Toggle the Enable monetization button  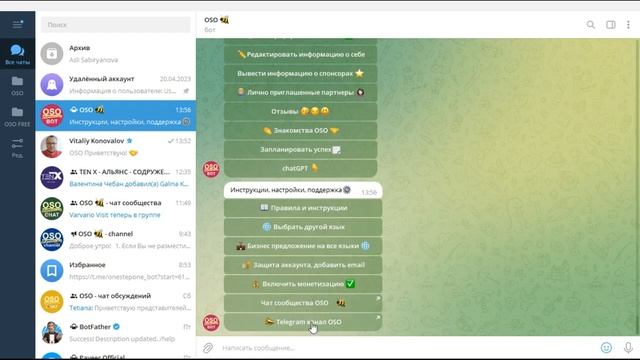pos(303,284)
